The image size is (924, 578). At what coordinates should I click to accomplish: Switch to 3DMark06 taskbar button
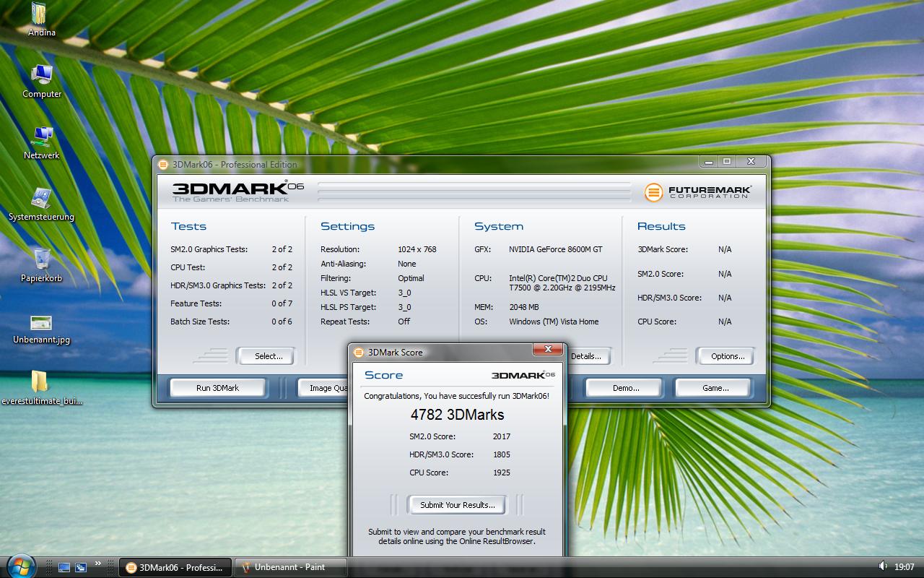[176, 567]
